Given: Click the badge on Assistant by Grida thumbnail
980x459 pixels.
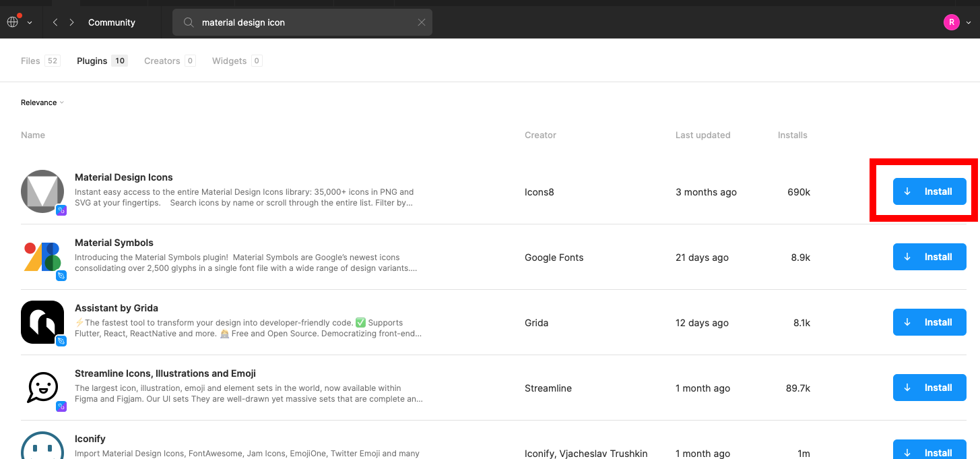Looking at the screenshot, I should (61, 341).
